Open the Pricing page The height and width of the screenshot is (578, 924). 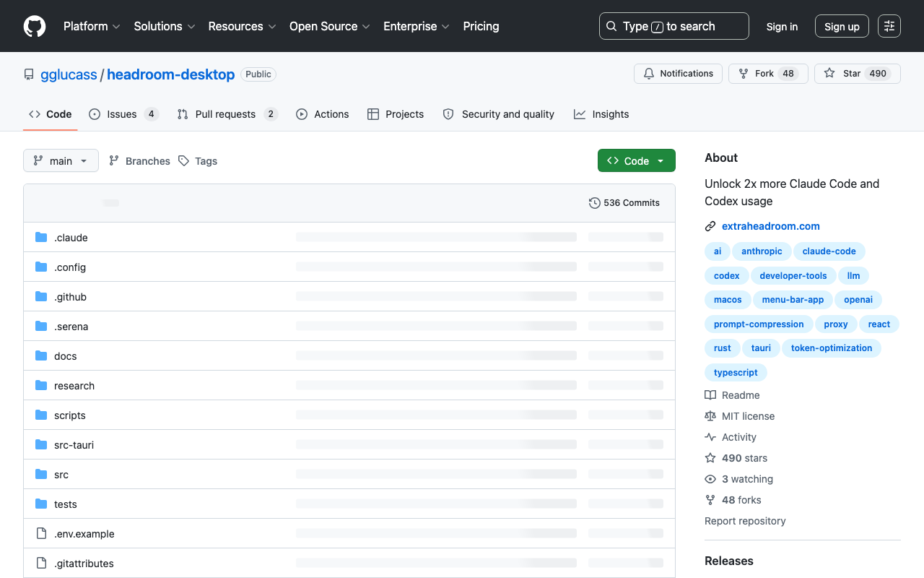pyautogui.click(x=481, y=26)
